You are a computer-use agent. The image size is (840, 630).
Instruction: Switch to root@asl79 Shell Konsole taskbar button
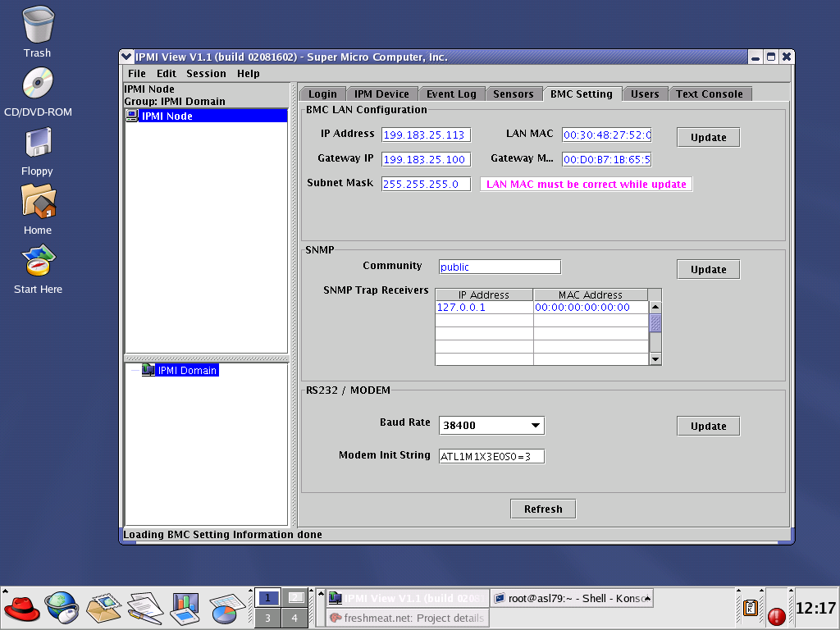pyautogui.click(x=571, y=598)
